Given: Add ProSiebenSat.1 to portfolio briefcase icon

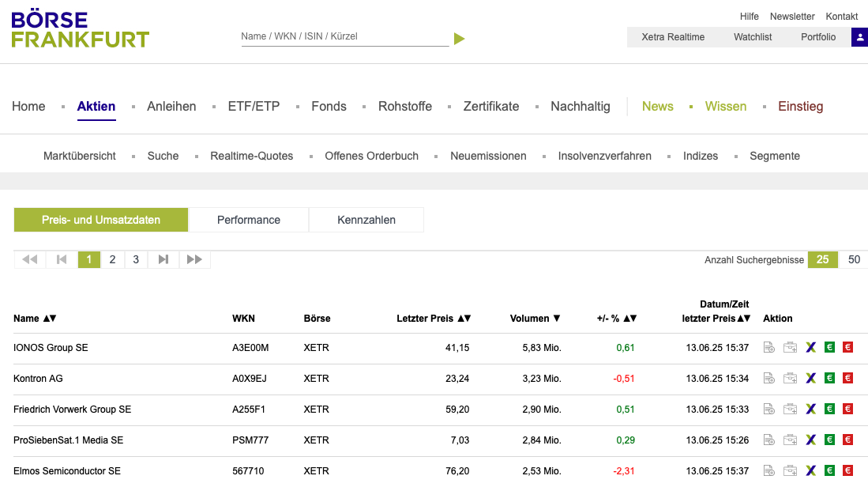Looking at the screenshot, I should pyautogui.click(x=790, y=440).
